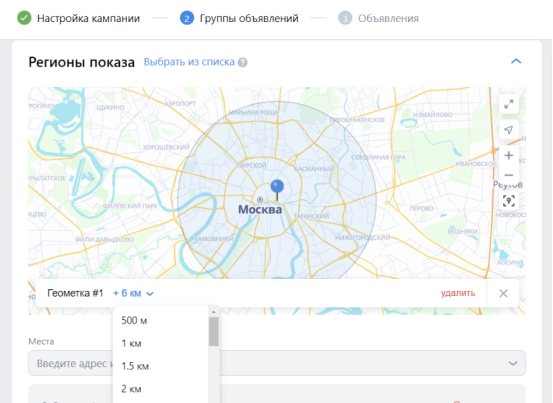Click the Москва label on the map

260,209
